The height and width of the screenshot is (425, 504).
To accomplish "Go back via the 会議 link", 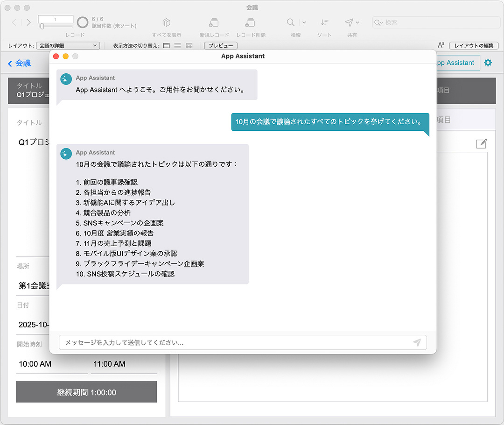I will point(19,63).
